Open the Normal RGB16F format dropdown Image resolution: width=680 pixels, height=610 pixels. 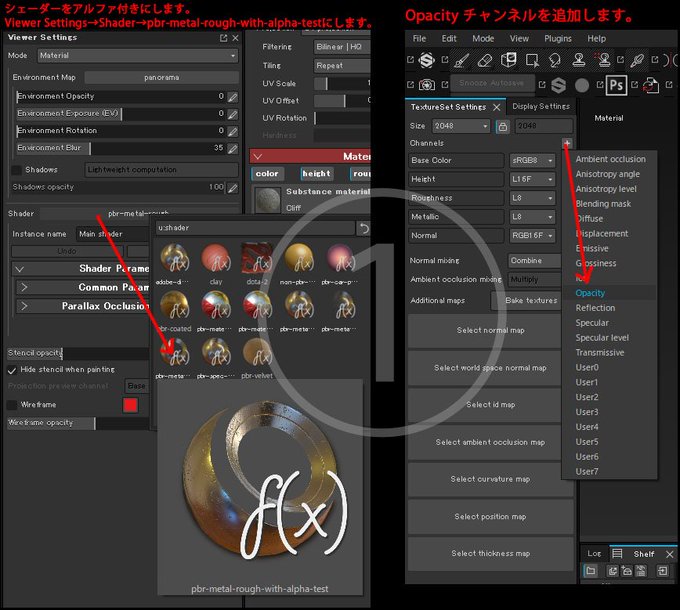(532, 235)
